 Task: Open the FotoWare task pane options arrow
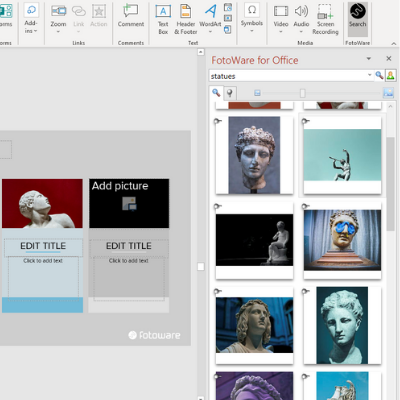point(369,59)
